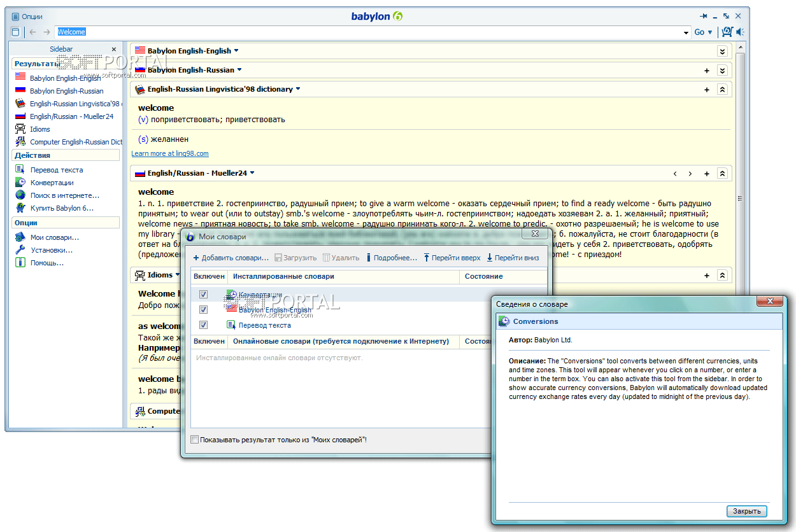Screen dimensions: 796x532
Task: Uncheck Babylon English-English checkbox in Мои словари
Action: tap(203, 310)
